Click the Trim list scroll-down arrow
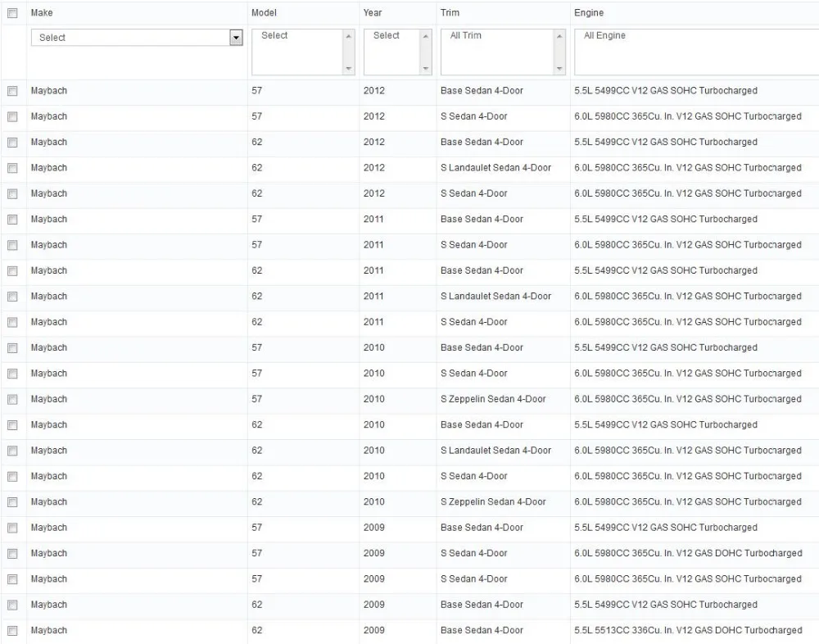The image size is (819, 644). (x=559, y=69)
